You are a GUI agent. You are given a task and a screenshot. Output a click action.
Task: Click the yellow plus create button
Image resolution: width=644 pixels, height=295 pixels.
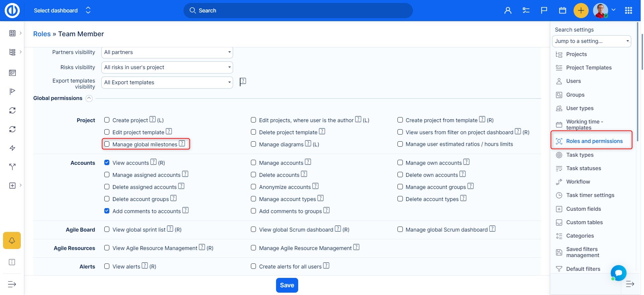coord(581,11)
